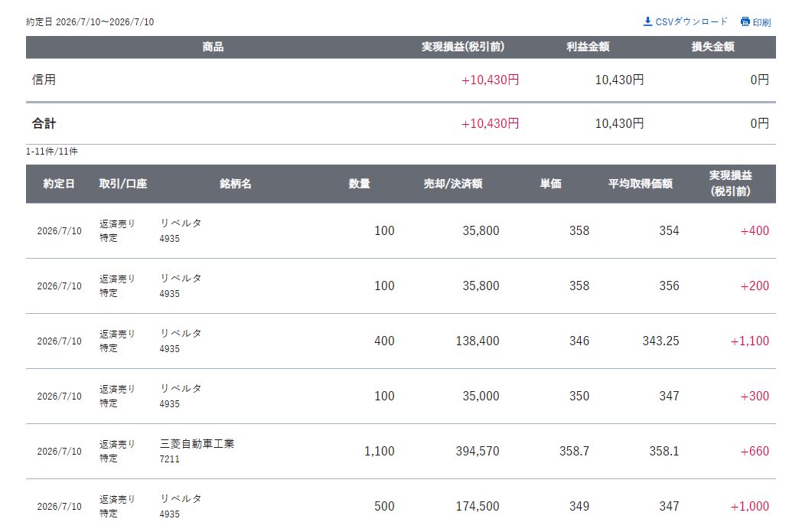Click the 346 unit price
This screenshot has height=532, width=789.
579,341
